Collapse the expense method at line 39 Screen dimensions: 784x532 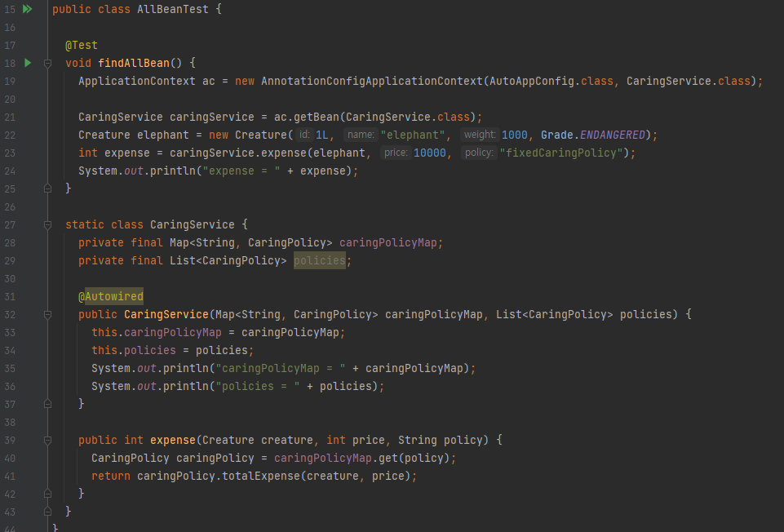click(47, 440)
